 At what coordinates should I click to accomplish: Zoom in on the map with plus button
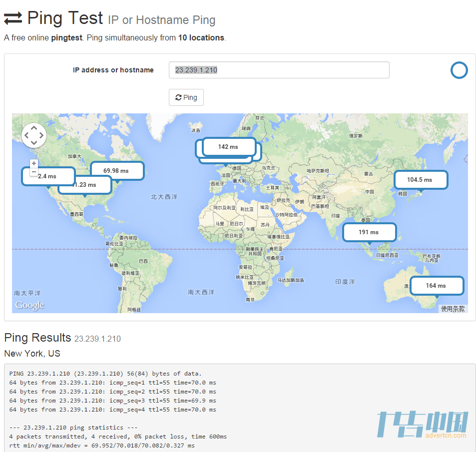[34, 164]
